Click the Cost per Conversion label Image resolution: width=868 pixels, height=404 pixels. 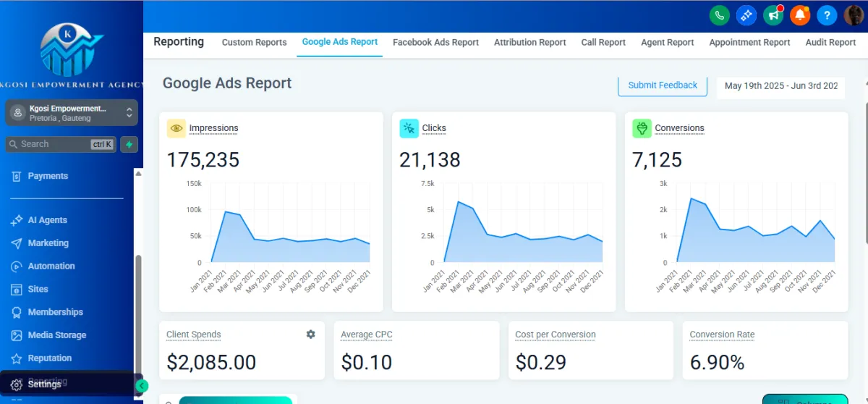556,334
